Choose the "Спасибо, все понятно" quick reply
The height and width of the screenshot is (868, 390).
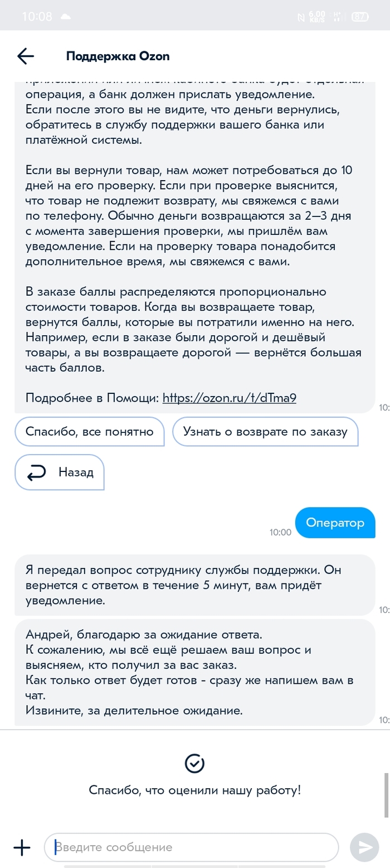tap(89, 432)
